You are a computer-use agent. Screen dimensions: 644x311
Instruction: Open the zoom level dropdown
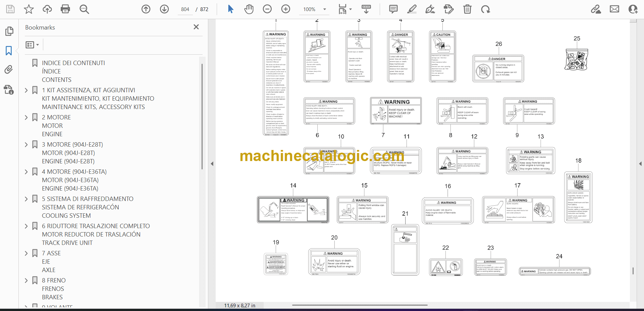pyautogui.click(x=324, y=9)
